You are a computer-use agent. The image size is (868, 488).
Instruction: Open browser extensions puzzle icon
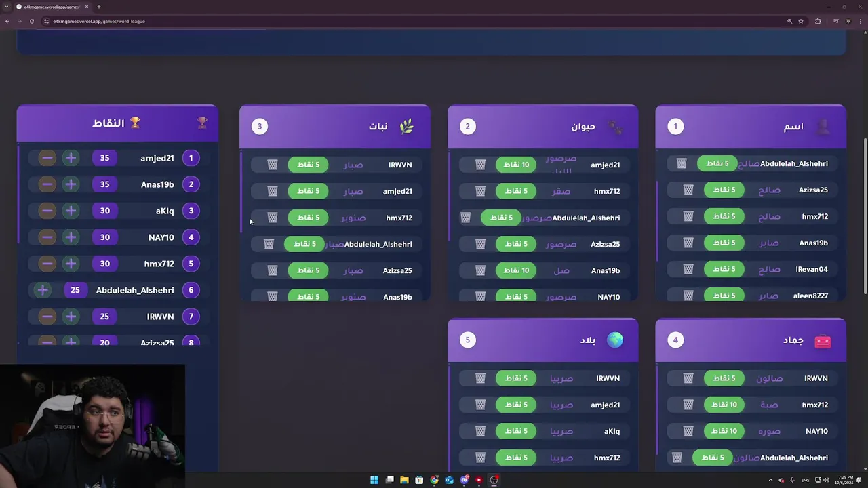coord(818,21)
